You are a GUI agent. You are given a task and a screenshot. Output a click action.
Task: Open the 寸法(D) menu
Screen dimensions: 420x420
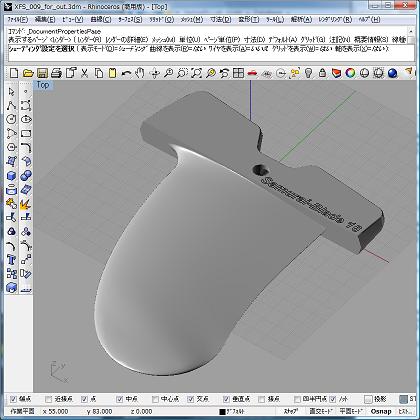point(221,20)
